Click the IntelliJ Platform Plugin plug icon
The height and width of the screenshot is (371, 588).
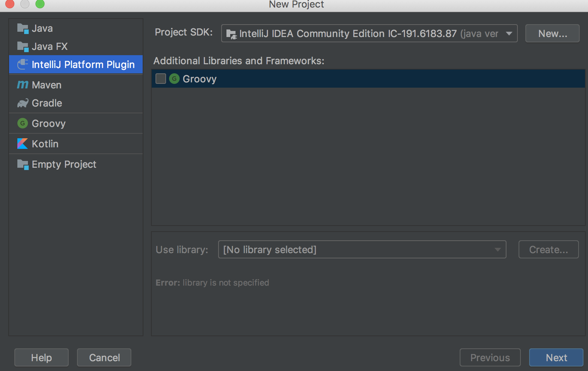[x=22, y=64]
